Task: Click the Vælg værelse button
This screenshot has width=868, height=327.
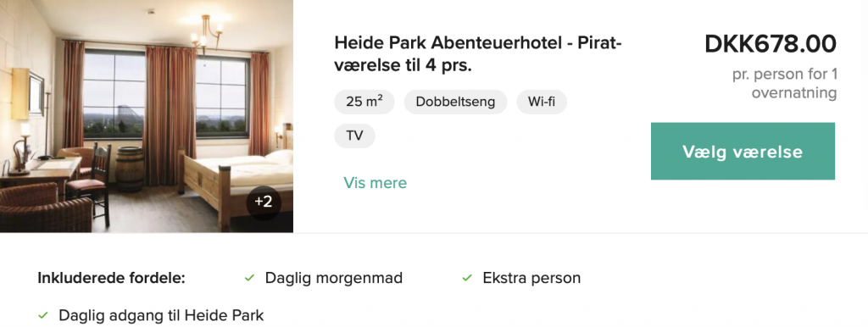Action: 743,151
